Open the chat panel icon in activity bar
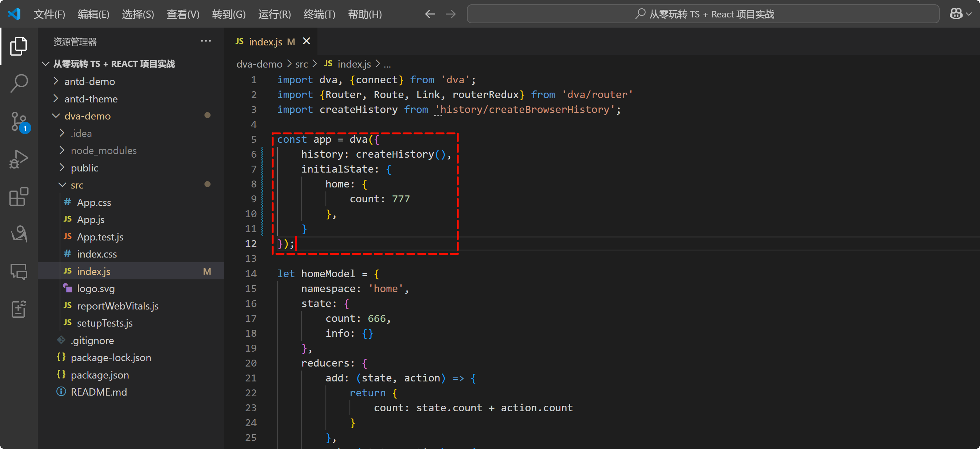Screen dimensions: 980x449 [x=18, y=272]
